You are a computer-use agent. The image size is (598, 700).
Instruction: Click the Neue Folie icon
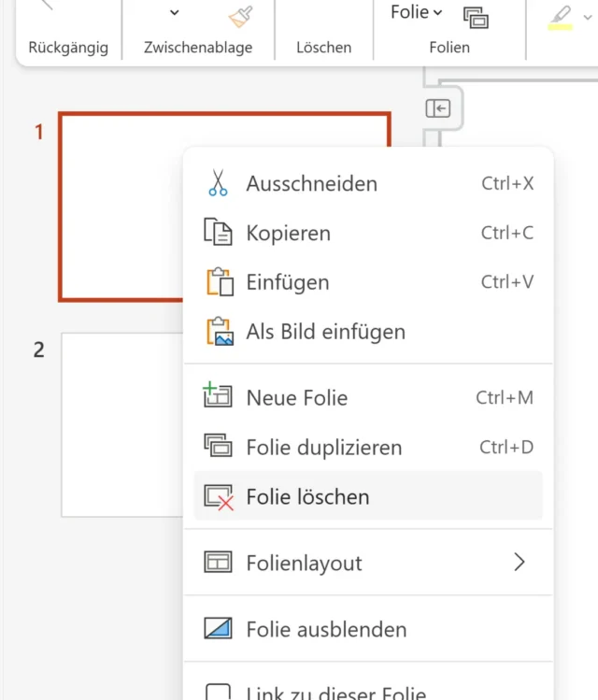click(x=218, y=397)
